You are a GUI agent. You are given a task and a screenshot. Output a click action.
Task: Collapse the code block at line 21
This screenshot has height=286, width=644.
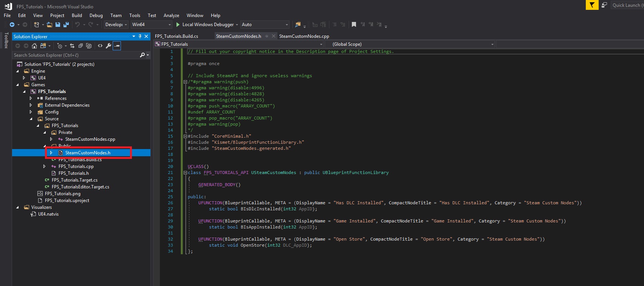[x=185, y=173]
